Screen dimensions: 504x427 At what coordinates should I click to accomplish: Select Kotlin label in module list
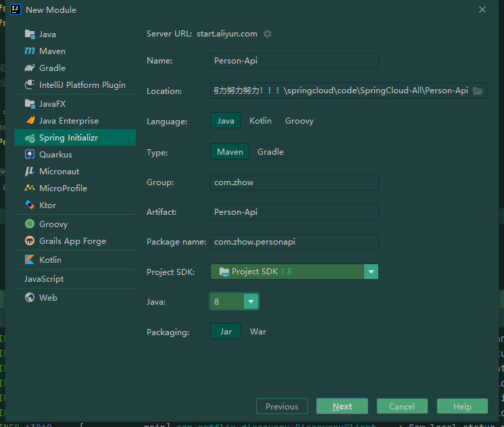50,260
